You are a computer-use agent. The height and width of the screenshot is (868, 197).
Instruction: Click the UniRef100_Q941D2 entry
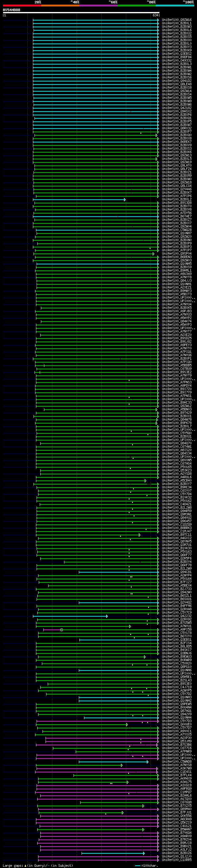(177, 81)
